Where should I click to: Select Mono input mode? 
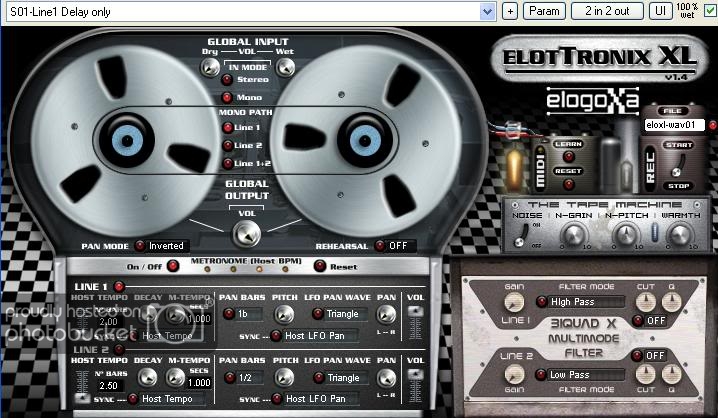(227, 97)
